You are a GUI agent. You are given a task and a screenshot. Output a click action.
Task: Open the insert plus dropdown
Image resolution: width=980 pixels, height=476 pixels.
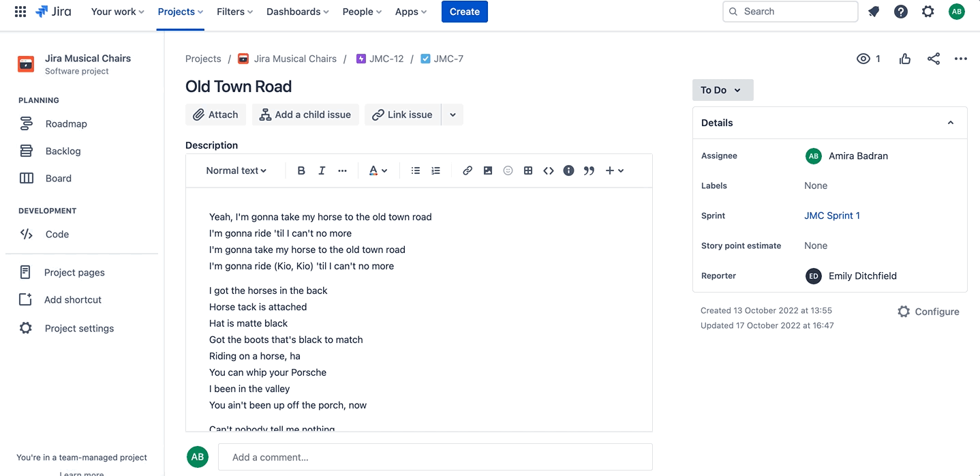tap(615, 170)
